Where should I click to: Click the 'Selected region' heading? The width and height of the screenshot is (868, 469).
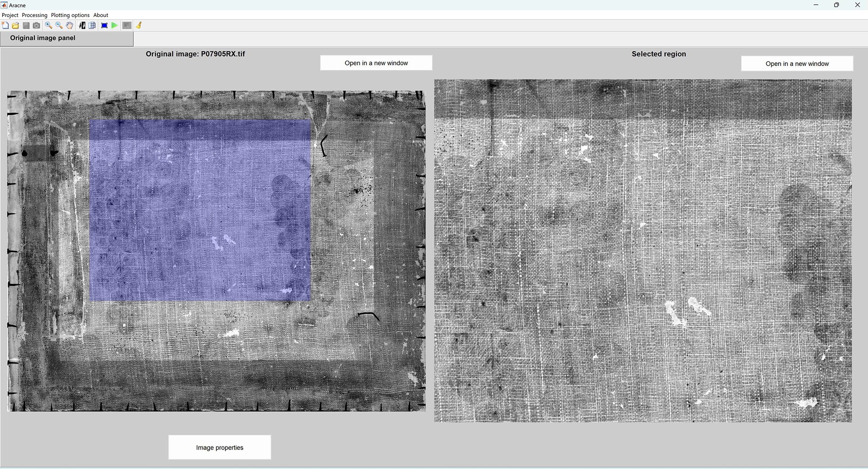pos(659,54)
